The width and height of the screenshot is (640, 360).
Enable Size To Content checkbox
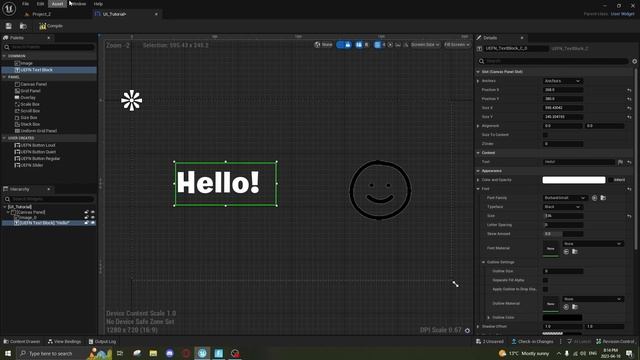pos(545,135)
